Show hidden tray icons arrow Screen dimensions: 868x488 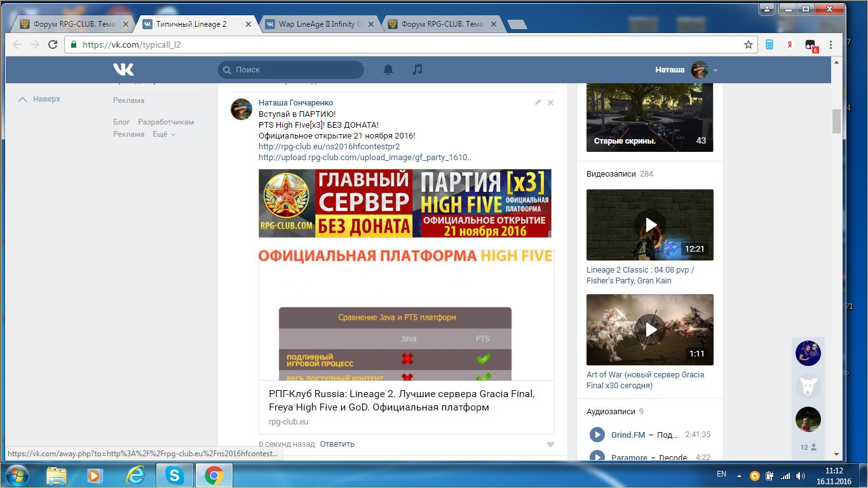pos(738,475)
